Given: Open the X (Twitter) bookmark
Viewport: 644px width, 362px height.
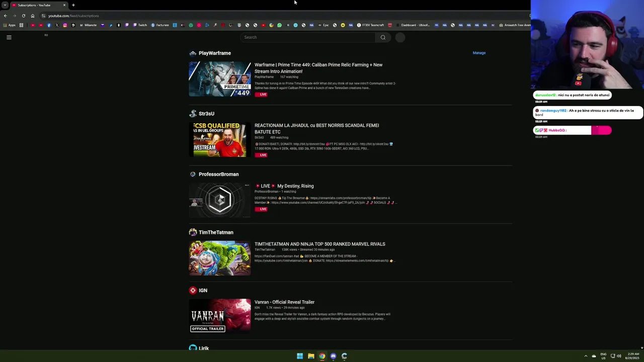Looking at the screenshot, I should tap(57, 25).
